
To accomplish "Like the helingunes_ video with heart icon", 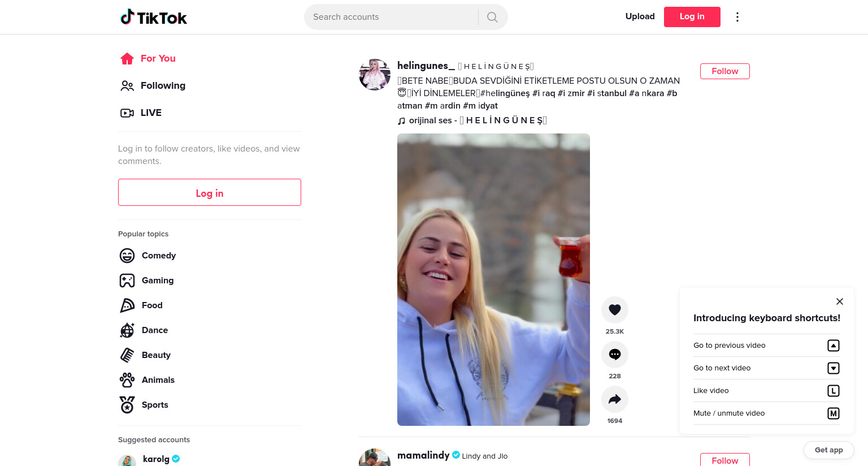I will tap(615, 310).
